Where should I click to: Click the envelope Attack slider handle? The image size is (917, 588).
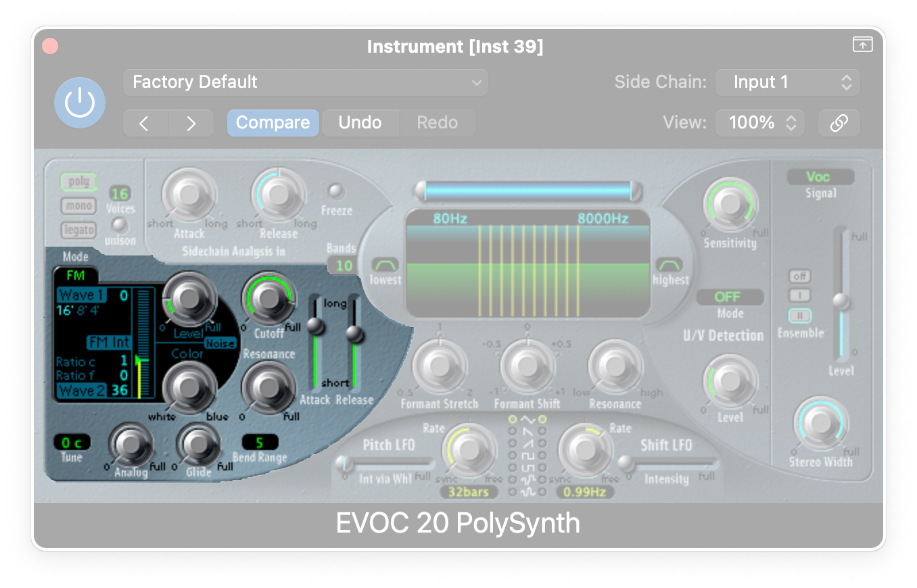(x=315, y=326)
